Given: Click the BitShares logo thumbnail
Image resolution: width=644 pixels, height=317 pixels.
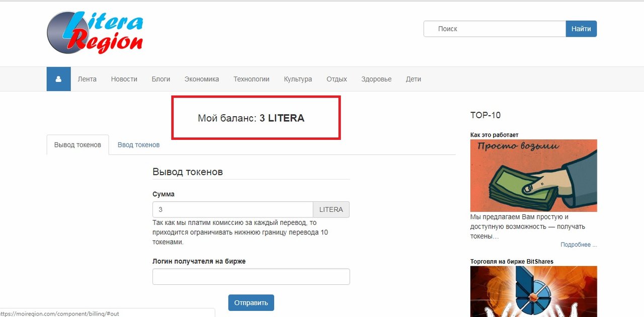Looking at the screenshot, I should [534, 291].
